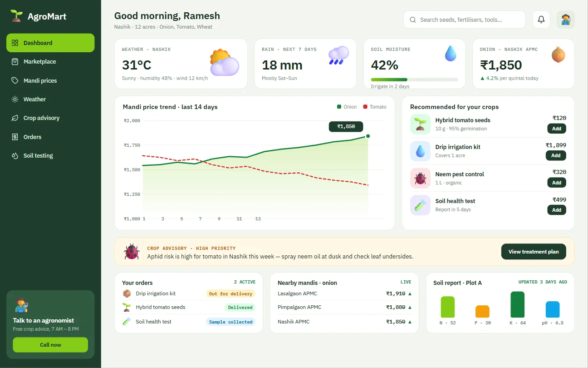Click the onion icon in APMC card
The width and height of the screenshot is (588, 368).
click(558, 55)
